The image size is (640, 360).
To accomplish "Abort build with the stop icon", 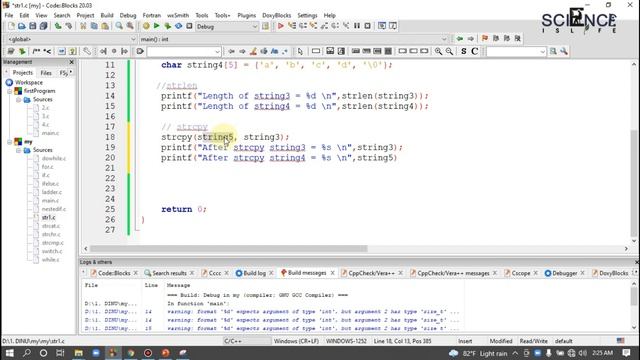I will pyautogui.click(x=189, y=26).
